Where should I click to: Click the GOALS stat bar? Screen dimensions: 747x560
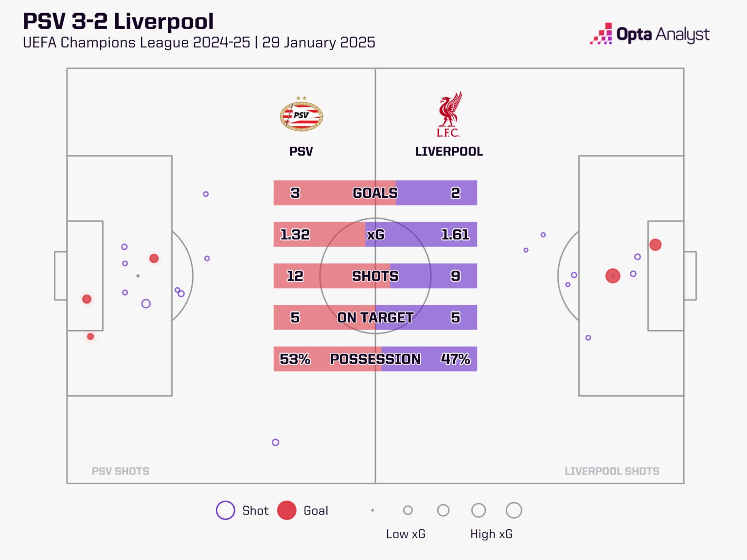[375, 193]
